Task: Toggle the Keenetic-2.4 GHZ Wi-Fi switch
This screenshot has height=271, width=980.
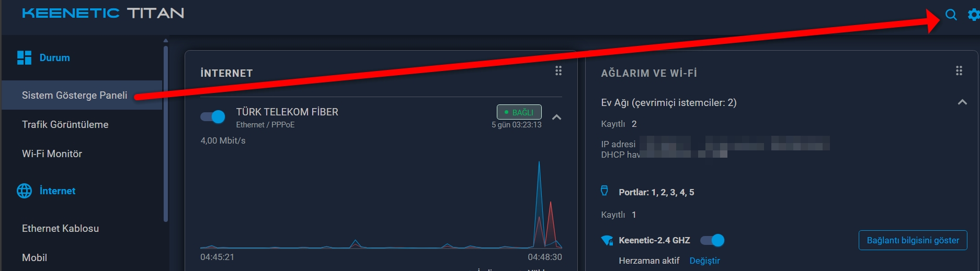Action: (712, 240)
